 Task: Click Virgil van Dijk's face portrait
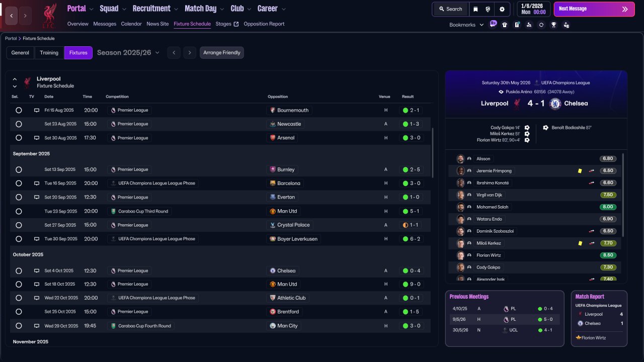pyautogui.click(x=460, y=195)
